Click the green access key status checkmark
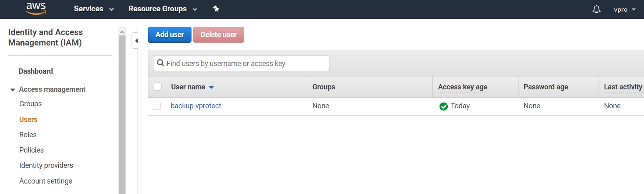 (x=443, y=106)
